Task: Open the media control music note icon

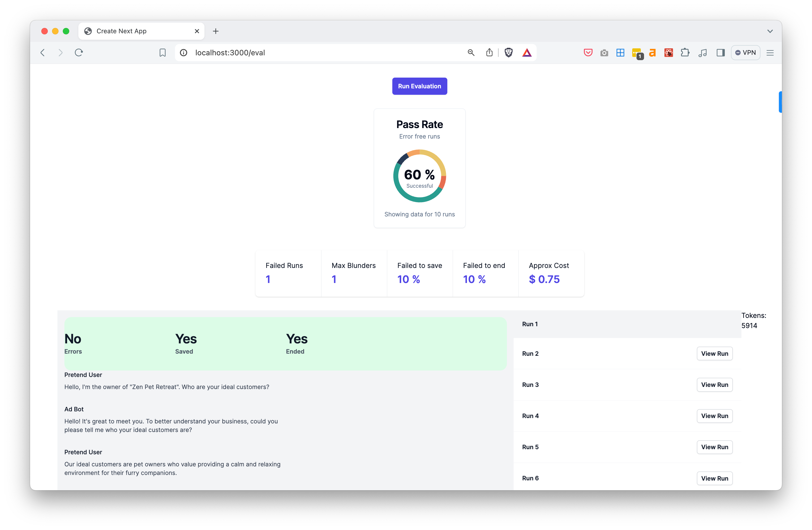Action: [703, 53]
